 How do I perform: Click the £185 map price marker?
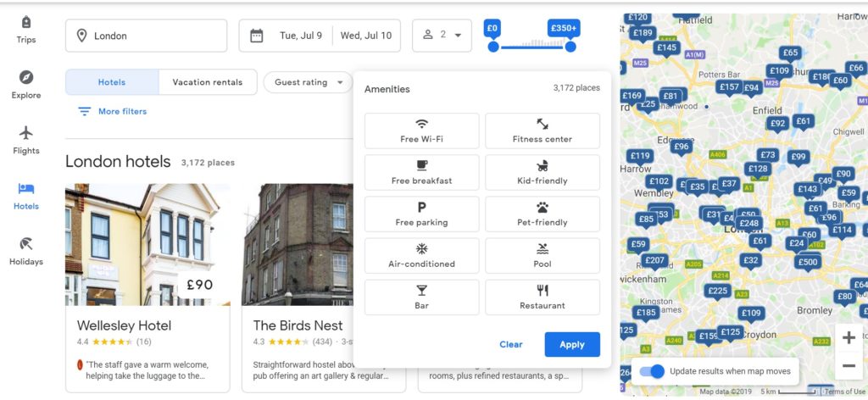(x=646, y=313)
